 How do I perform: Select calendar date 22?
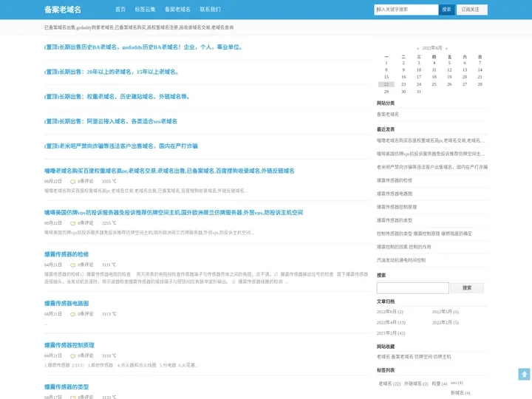point(386,84)
